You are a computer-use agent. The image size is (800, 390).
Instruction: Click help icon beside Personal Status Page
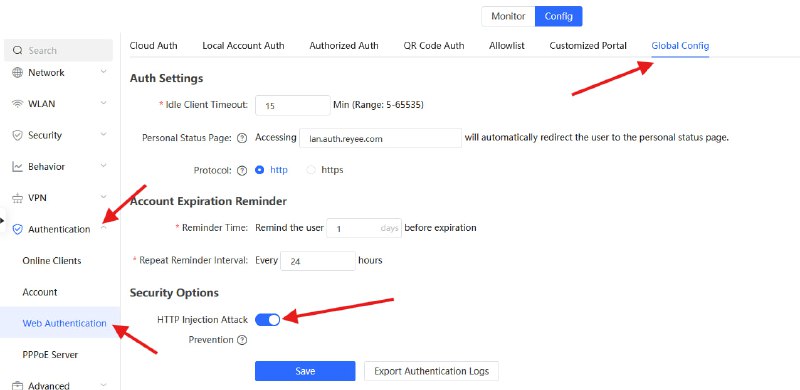pos(242,138)
